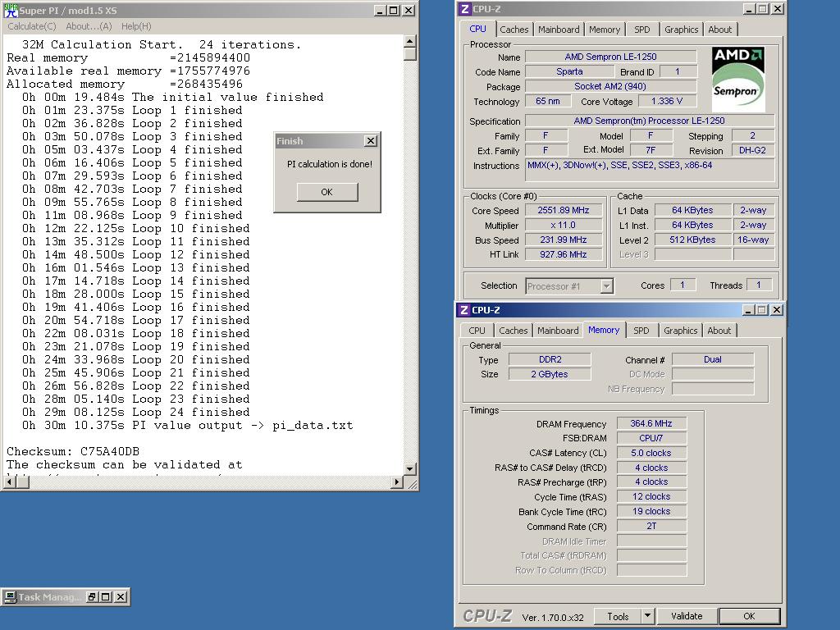This screenshot has width=840, height=630.
Task: Click the Package value Socket AM2 (940)
Action: click(x=610, y=86)
